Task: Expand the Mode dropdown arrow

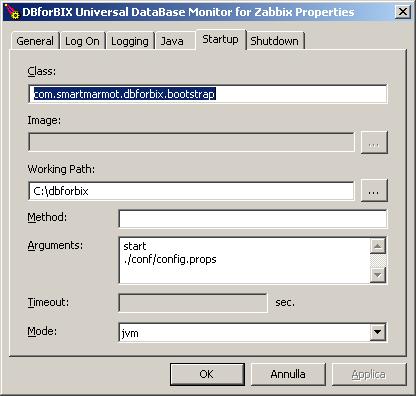Action: 378,332
